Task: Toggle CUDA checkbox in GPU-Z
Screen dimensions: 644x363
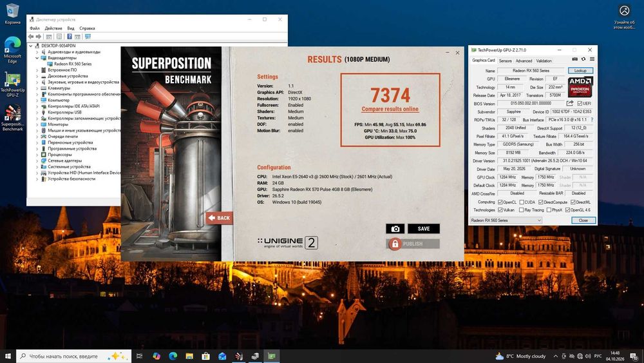Action: [x=522, y=202]
